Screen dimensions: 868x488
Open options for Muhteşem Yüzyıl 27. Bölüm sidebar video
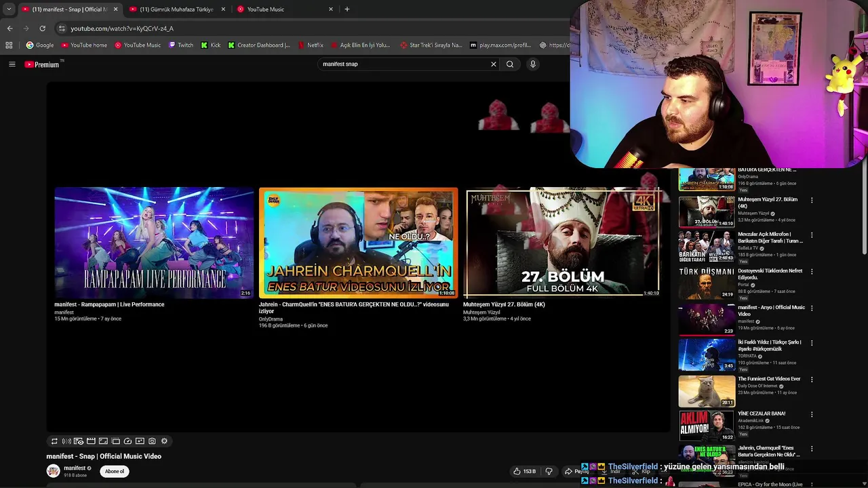(x=812, y=201)
